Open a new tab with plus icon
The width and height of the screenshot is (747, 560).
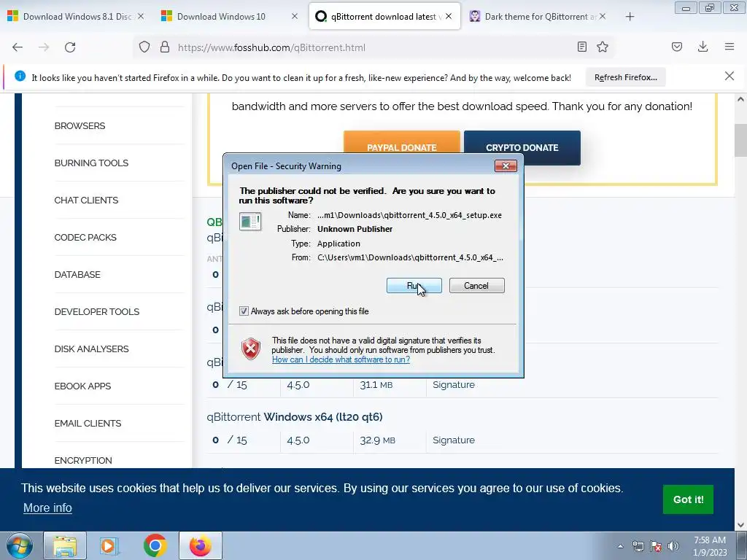(630, 17)
